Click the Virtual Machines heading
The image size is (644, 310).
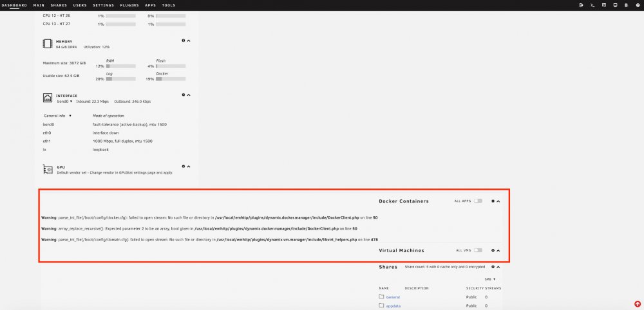[x=402, y=251]
